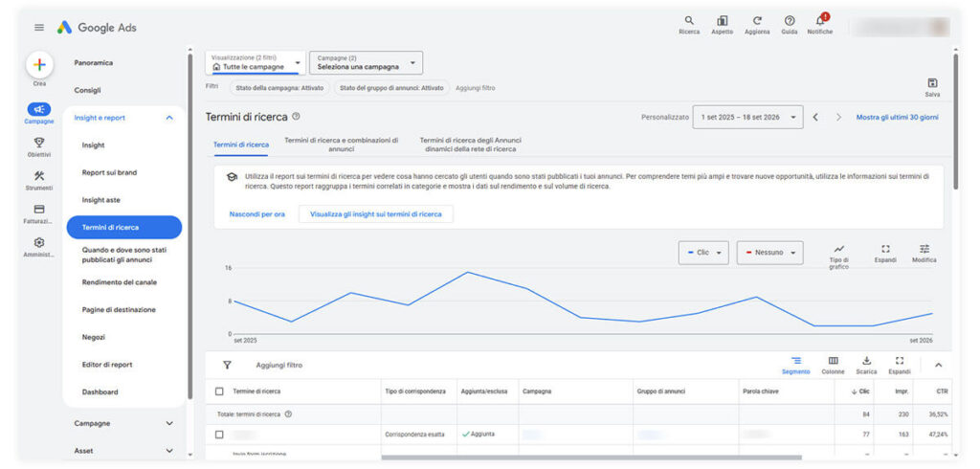Viewport: 980px width, 469px height.
Task: Click Aggiungi filtro in top filter bar
Action: tap(476, 88)
